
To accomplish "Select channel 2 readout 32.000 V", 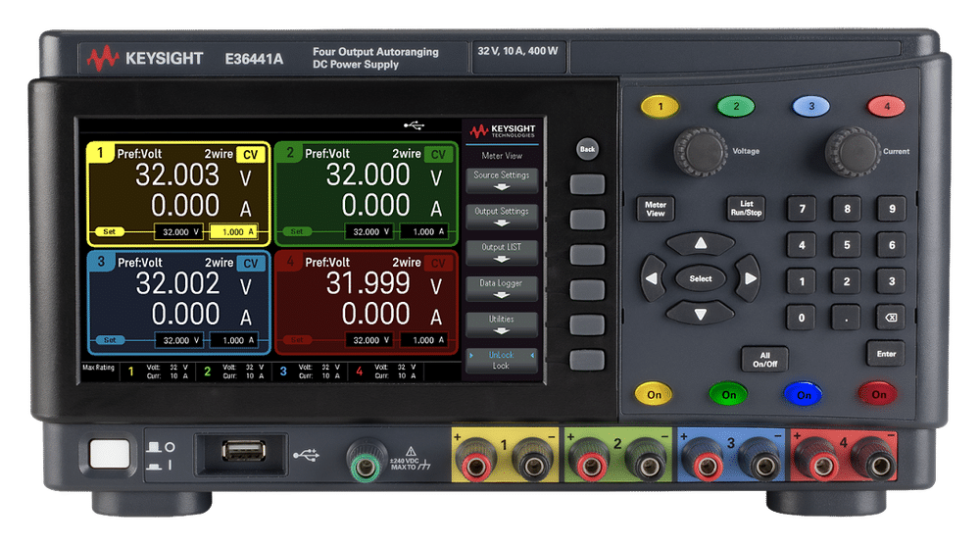I will pos(382,175).
